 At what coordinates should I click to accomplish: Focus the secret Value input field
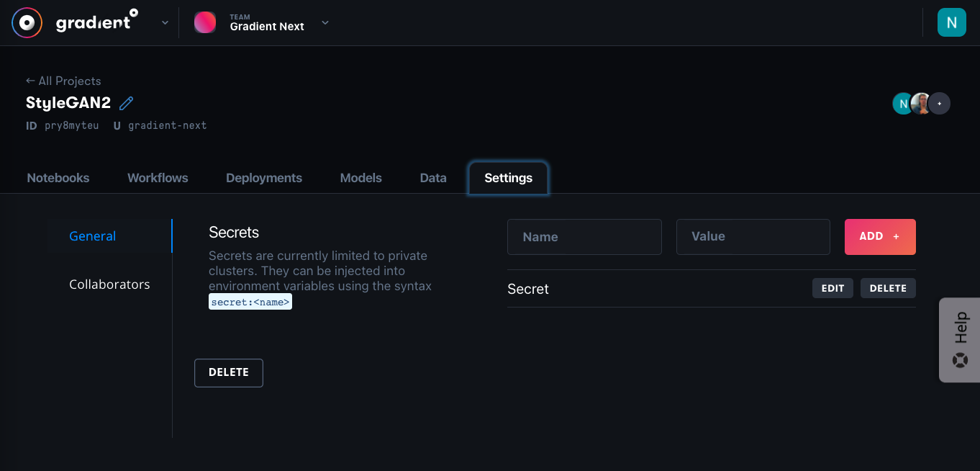tap(753, 237)
